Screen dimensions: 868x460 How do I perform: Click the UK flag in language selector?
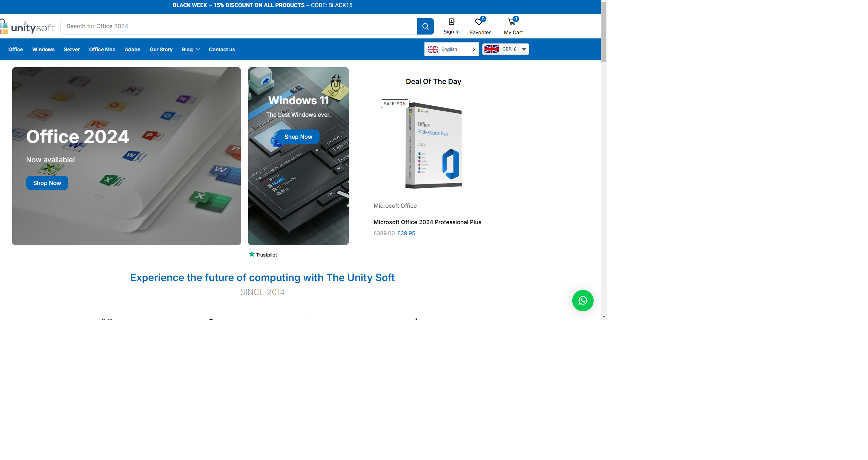coord(433,49)
